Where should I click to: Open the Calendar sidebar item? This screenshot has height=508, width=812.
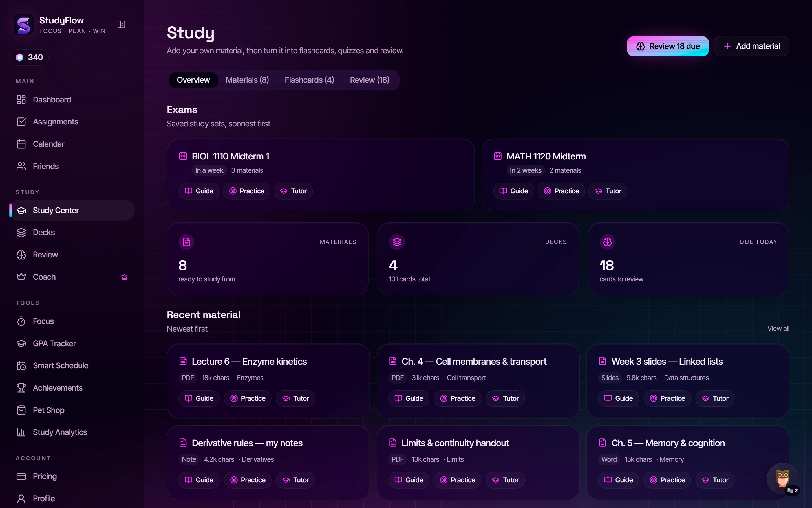click(72, 144)
